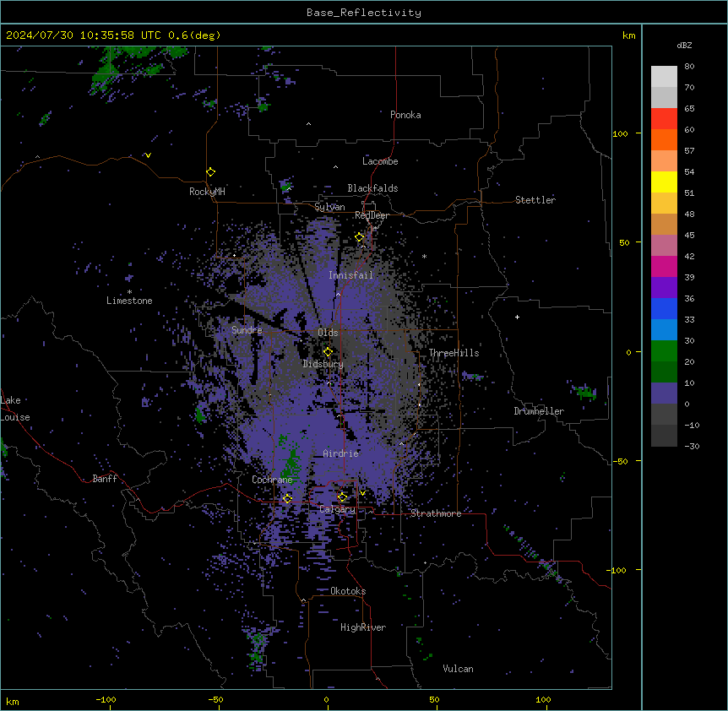
Task: Pick the red swatch in dBZ legend
Action: point(664,119)
